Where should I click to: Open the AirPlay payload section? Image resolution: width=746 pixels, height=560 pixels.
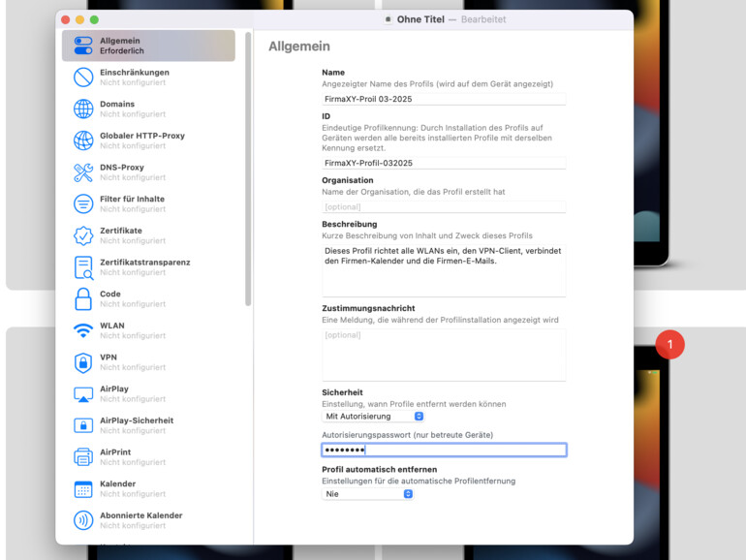click(x=148, y=394)
